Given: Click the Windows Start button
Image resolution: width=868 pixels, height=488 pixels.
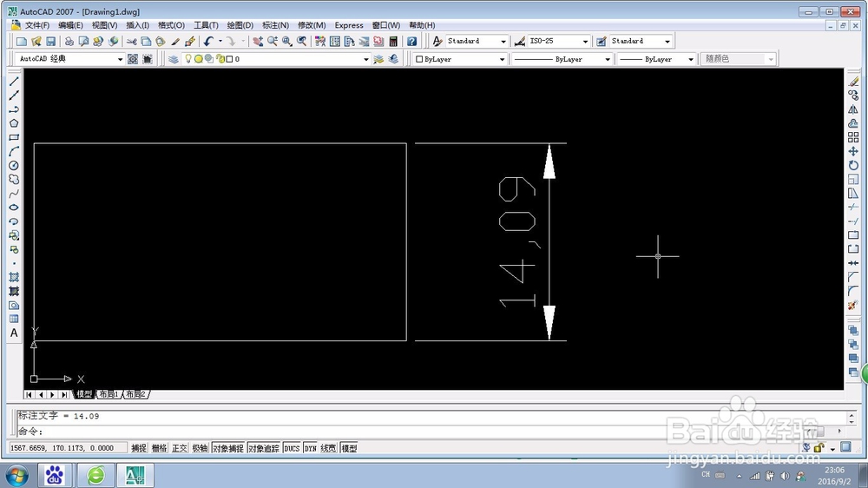Looking at the screenshot, I should [16, 475].
